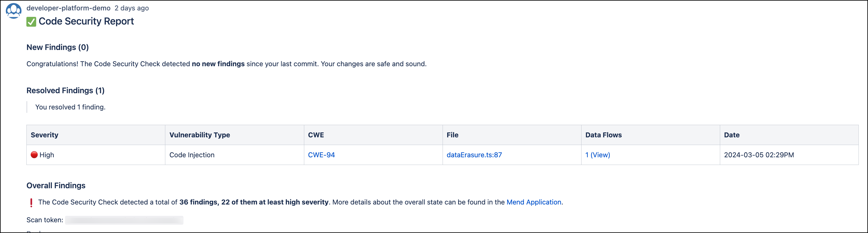The height and width of the screenshot is (233, 868).
Task: Open the Mend Application link
Action: (534, 202)
